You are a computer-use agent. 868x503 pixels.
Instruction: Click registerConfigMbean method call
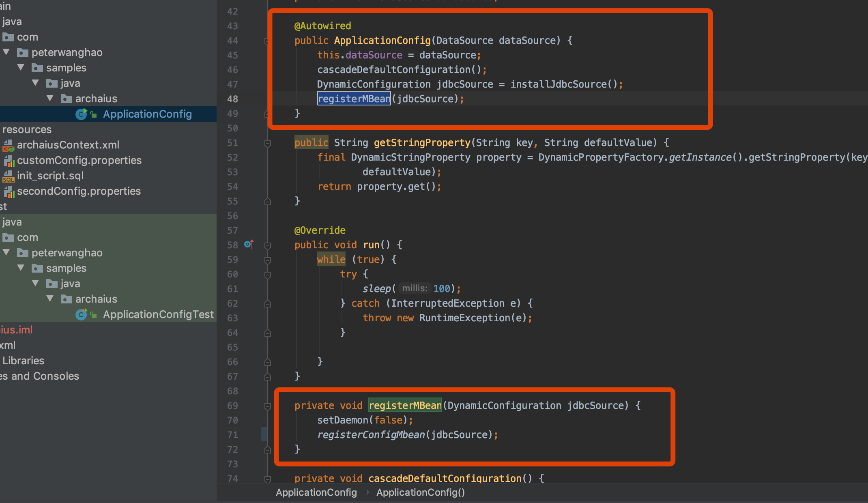[371, 435]
